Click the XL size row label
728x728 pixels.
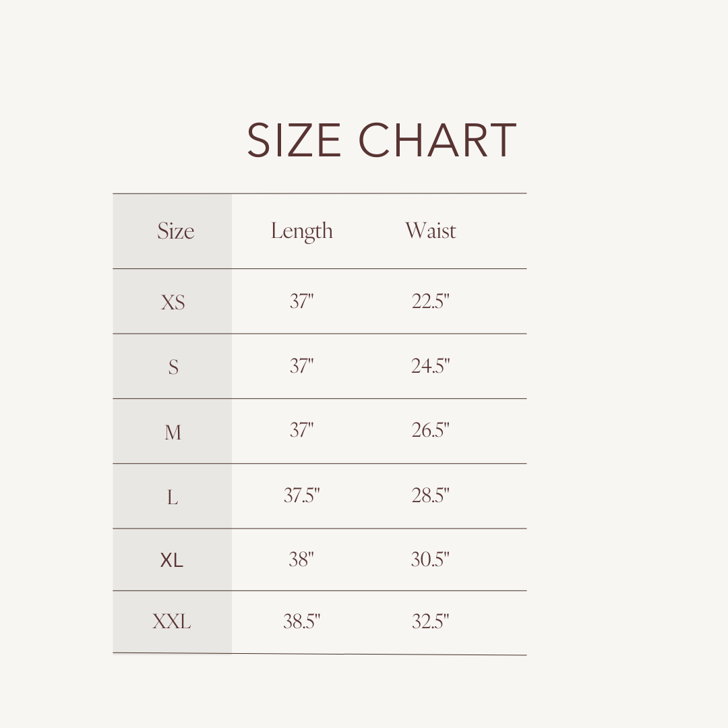click(x=172, y=560)
